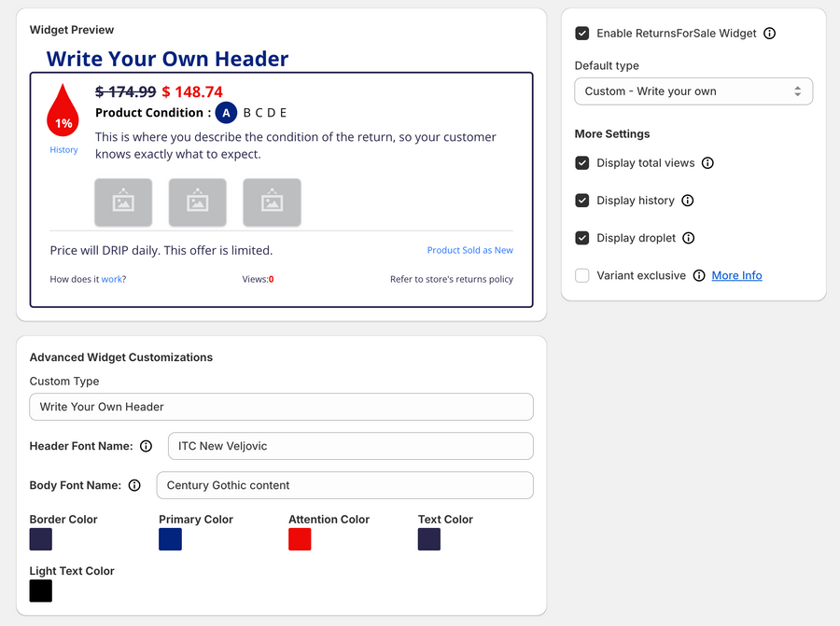
Task: Click the red droplet 1% icon
Action: [x=63, y=112]
